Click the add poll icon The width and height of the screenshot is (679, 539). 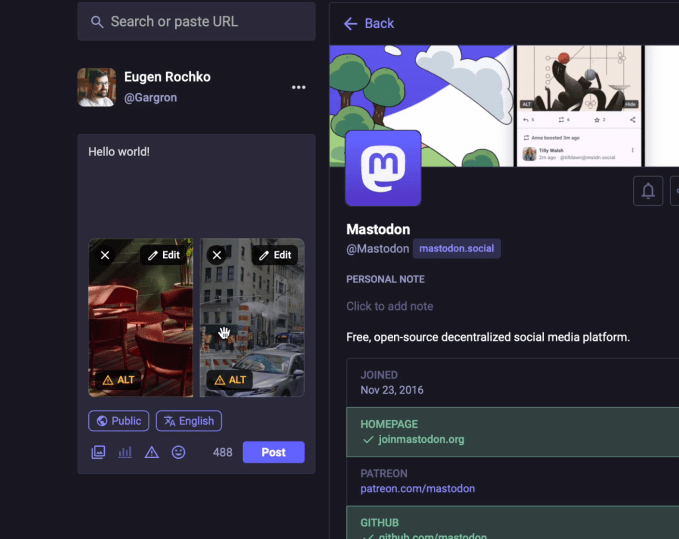[125, 452]
